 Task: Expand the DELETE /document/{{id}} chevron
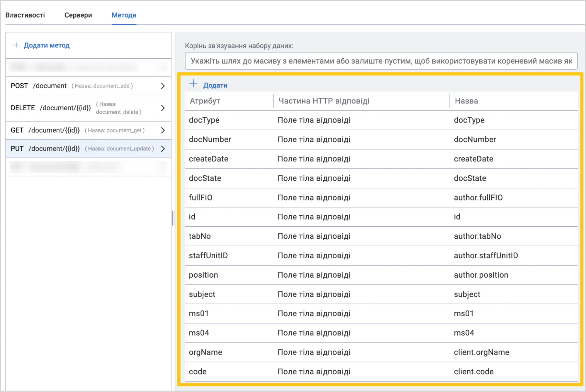(x=163, y=108)
